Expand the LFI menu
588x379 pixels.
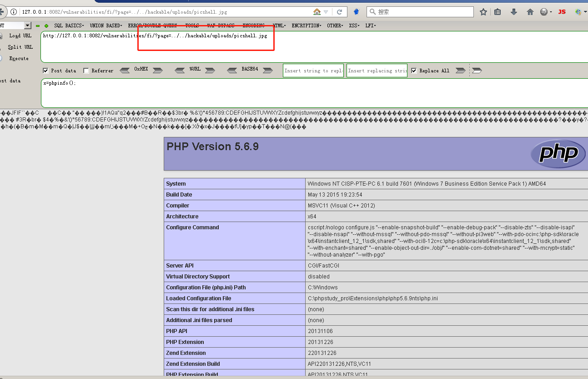point(371,26)
